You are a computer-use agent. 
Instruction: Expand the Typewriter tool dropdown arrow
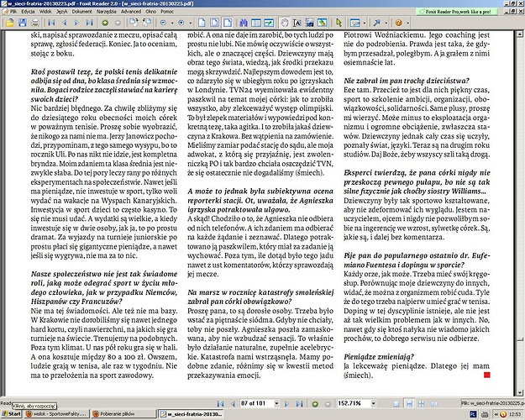coord(365,24)
